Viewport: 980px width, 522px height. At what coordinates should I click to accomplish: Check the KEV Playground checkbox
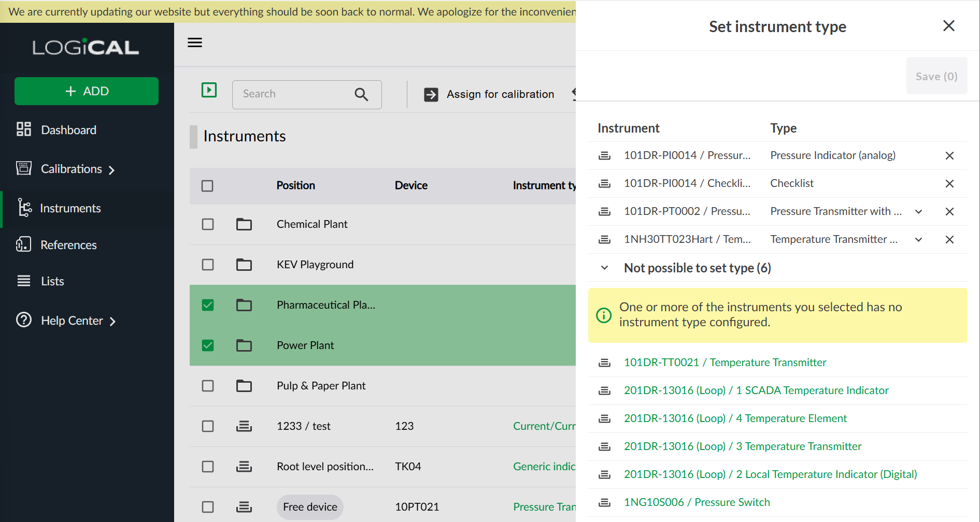click(208, 265)
